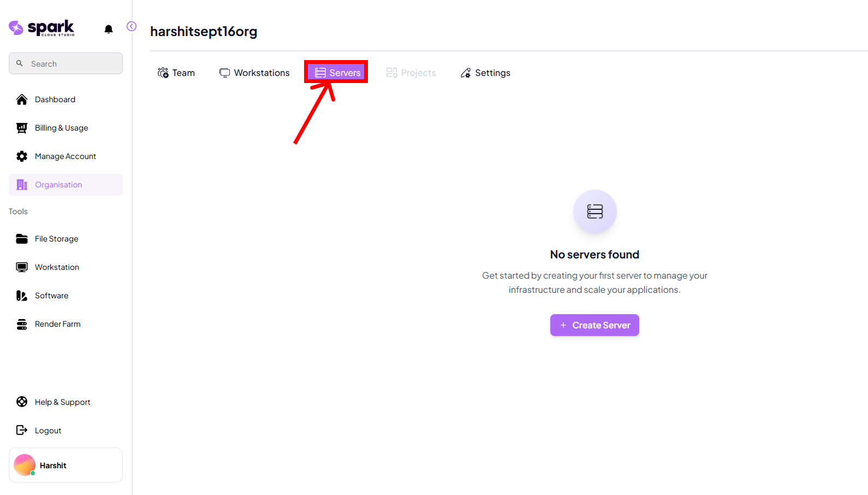The width and height of the screenshot is (868, 495).
Task: Select Organisation in the sidebar
Action: (58, 185)
